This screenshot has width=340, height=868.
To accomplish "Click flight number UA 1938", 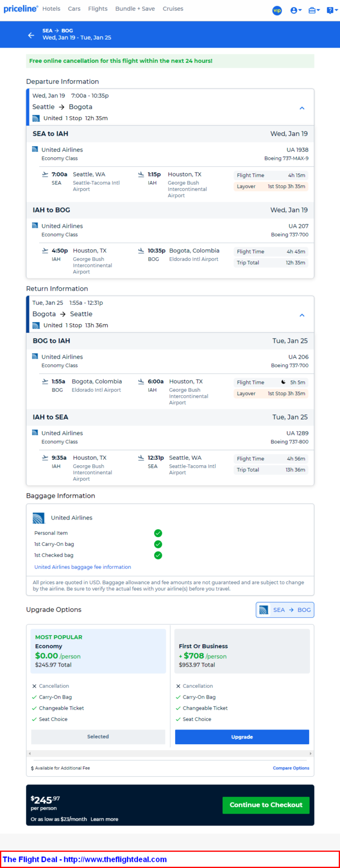I will [297, 150].
